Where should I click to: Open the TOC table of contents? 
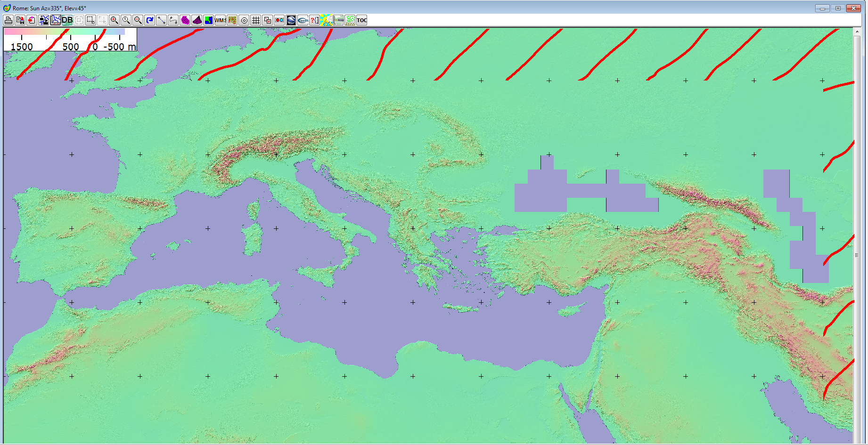(x=362, y=20)
